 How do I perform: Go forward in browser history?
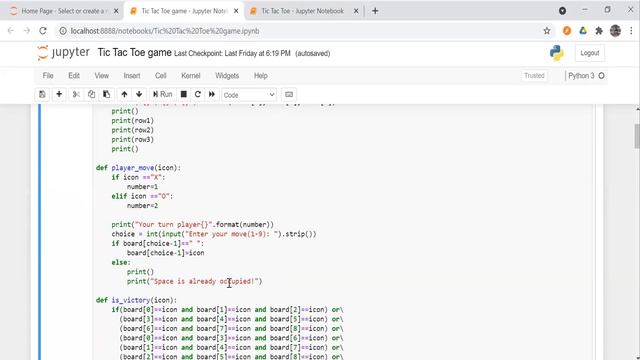[x=27, y=31]
